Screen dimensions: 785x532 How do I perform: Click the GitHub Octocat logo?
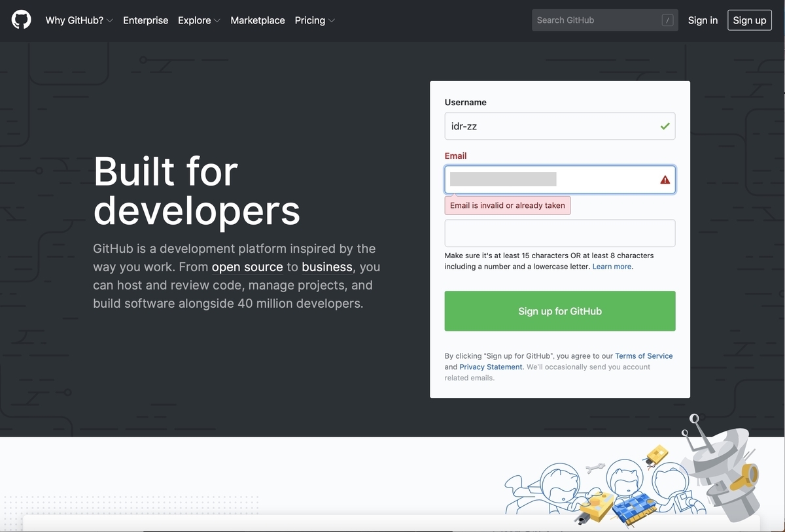[21, 20]
